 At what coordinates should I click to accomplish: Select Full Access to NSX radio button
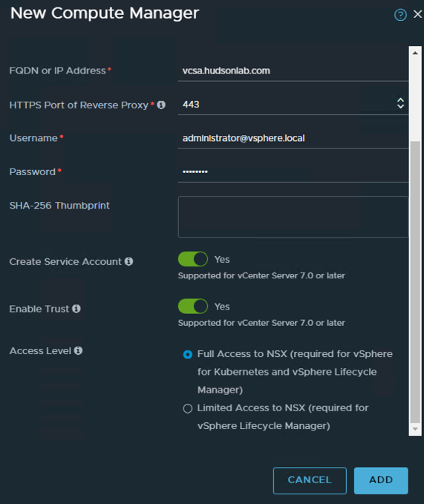pos(188,355)
